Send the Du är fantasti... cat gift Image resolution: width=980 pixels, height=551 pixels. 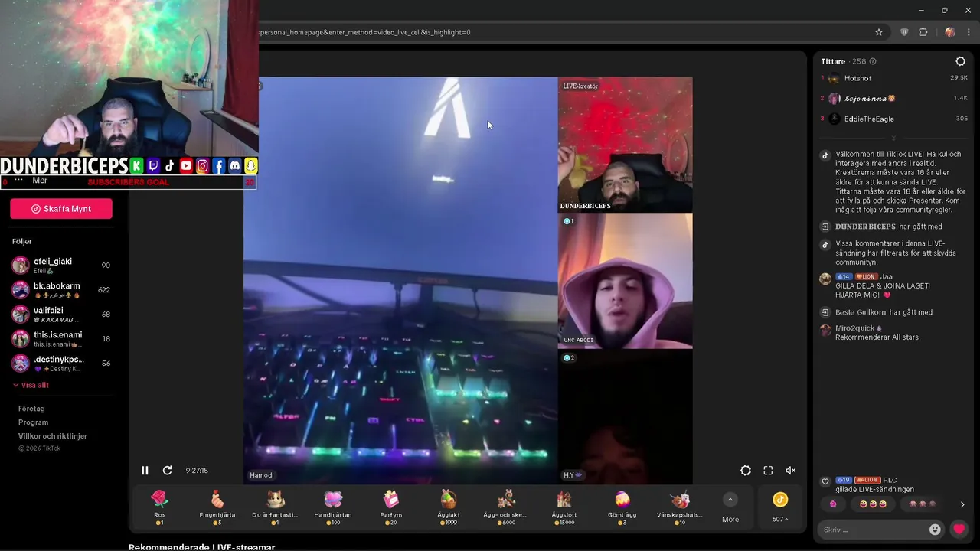[275, 507]
